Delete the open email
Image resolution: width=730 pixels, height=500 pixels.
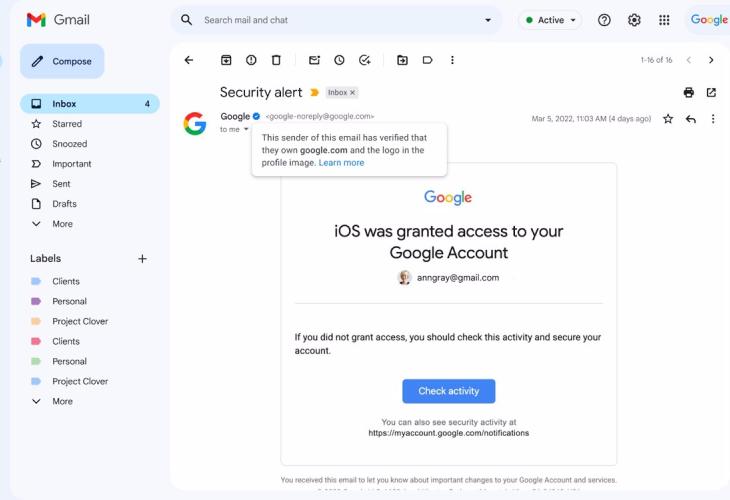click(276, 60)
